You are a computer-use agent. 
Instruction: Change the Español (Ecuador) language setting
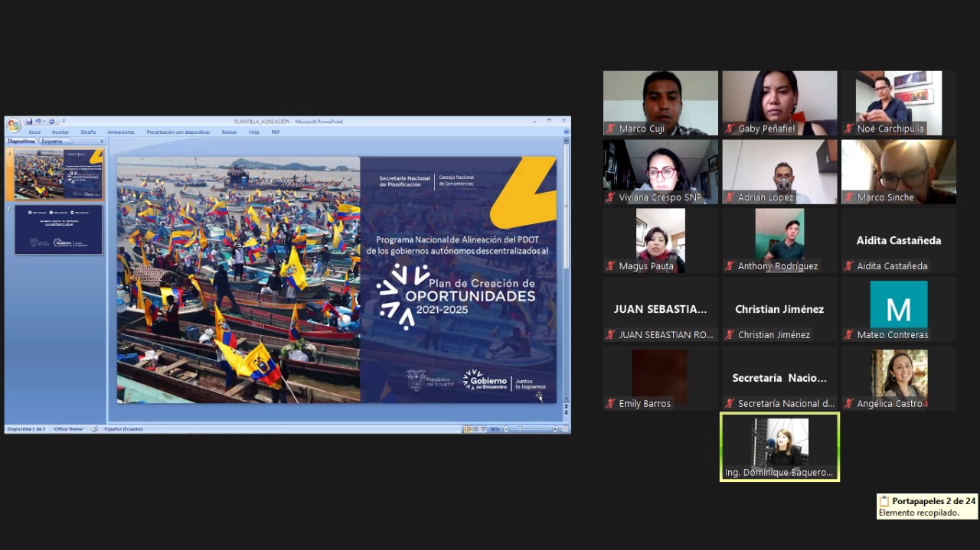pos(123,429)
